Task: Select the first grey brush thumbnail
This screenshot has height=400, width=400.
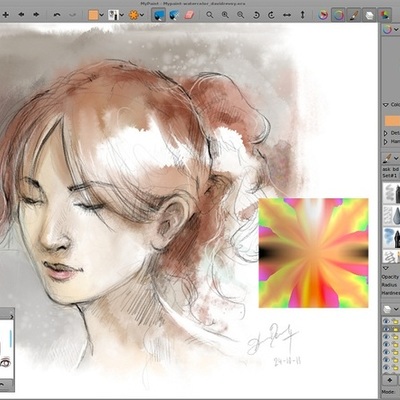Action: tap(391, 192)
